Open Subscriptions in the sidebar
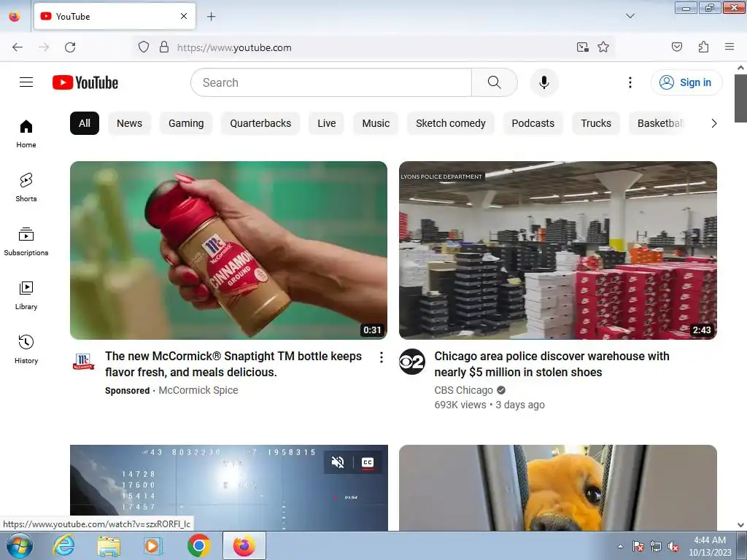 click(x=26, y=242)
